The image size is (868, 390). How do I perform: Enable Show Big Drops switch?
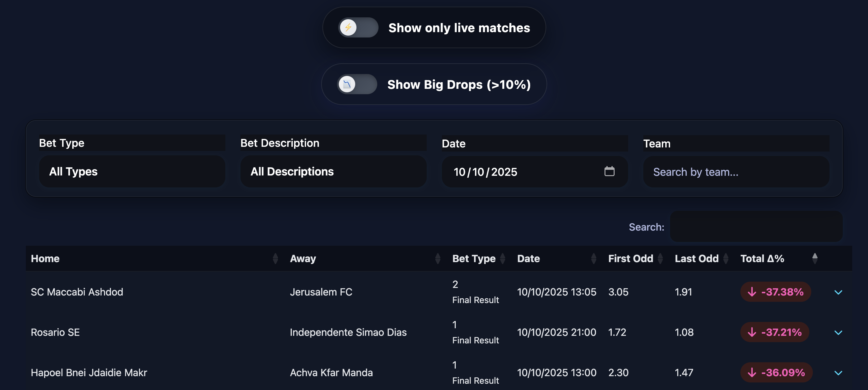pos(357,84)
